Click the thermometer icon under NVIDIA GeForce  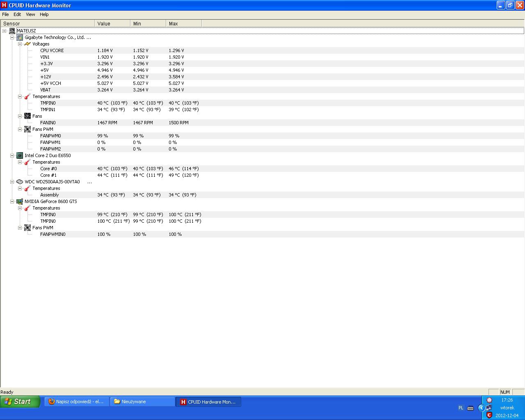pos(27,208)
